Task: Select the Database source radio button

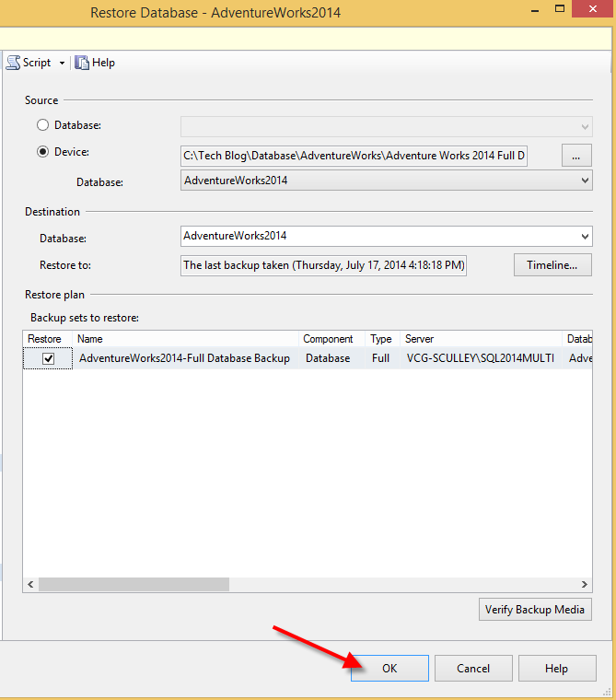Action: [43, 125]
